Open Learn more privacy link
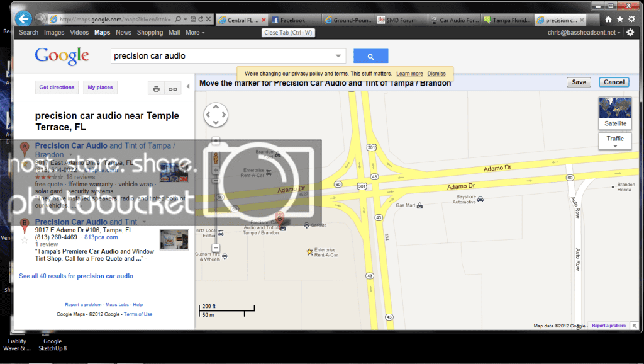The height and width of the screenshot is (364, 644). [409, 74]
